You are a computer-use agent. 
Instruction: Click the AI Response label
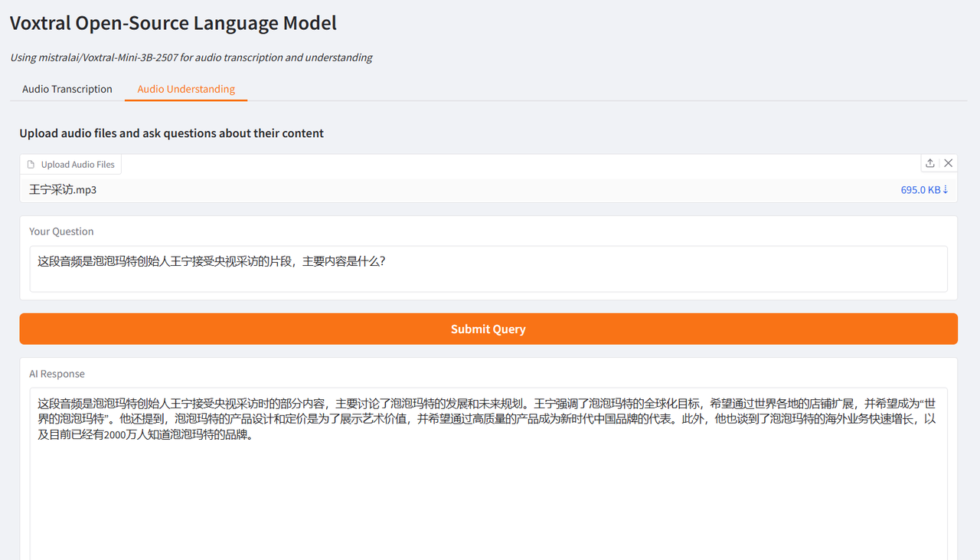tap(57, 374)
